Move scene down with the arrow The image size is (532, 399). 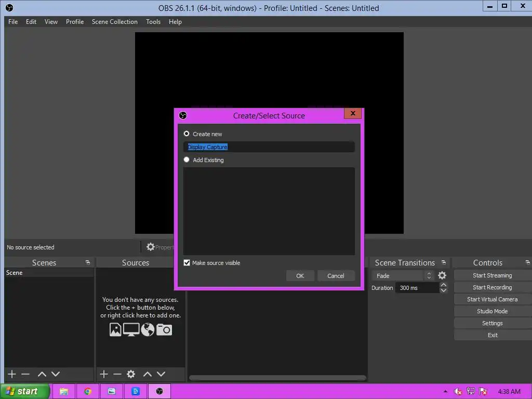[56, 374]
